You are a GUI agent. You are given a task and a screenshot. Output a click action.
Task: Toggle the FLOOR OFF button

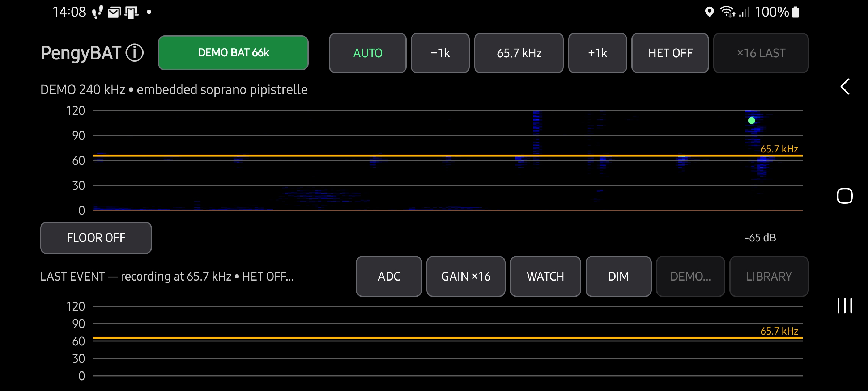pos(96,237)
